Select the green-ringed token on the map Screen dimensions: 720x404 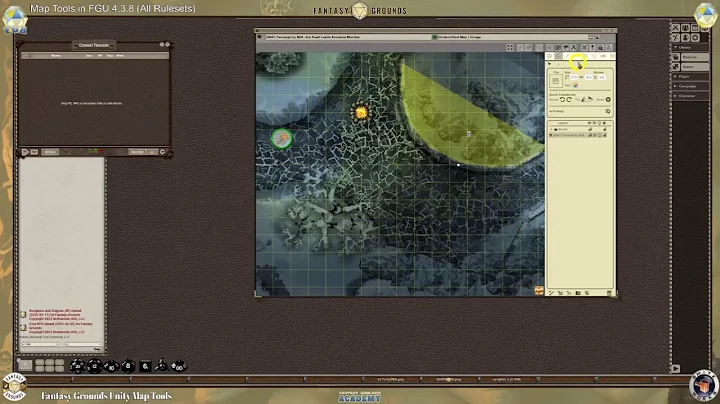281,138
